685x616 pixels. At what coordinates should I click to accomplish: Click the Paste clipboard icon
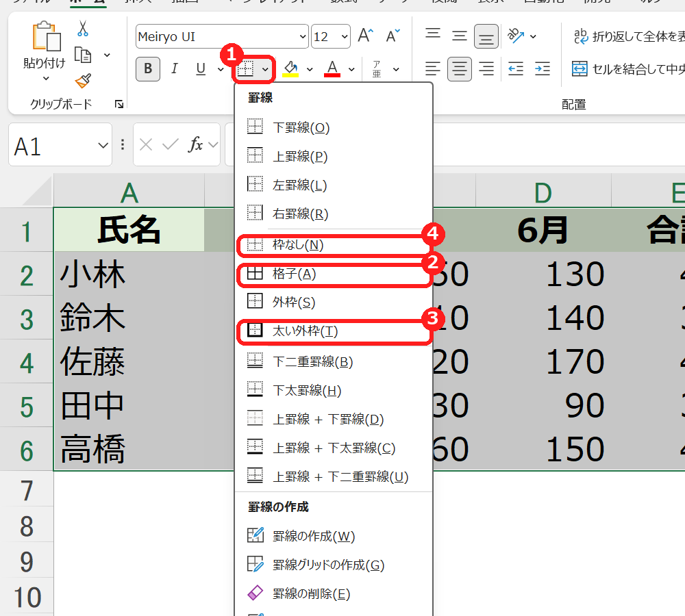47,36
